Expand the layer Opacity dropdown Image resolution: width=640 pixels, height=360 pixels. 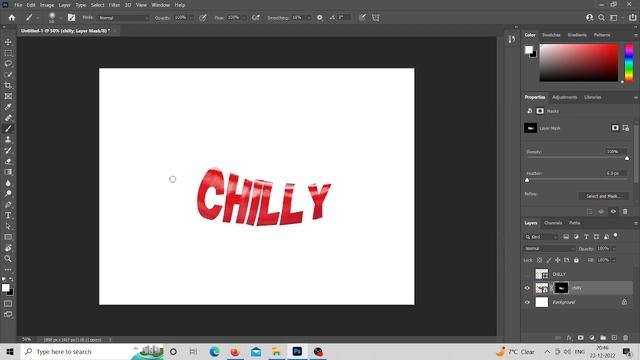pyautogui.click(x=614, y=249)
